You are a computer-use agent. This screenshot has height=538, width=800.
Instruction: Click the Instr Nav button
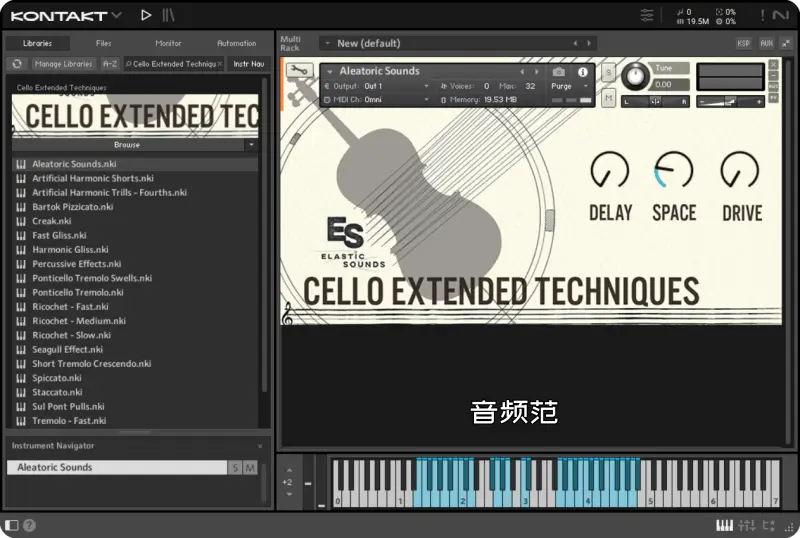pos(248,64)
